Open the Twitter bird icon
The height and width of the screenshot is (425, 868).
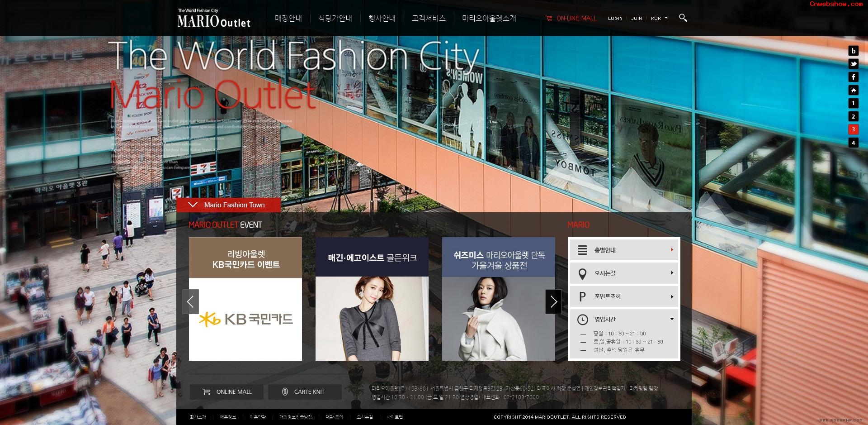(853, 64)
